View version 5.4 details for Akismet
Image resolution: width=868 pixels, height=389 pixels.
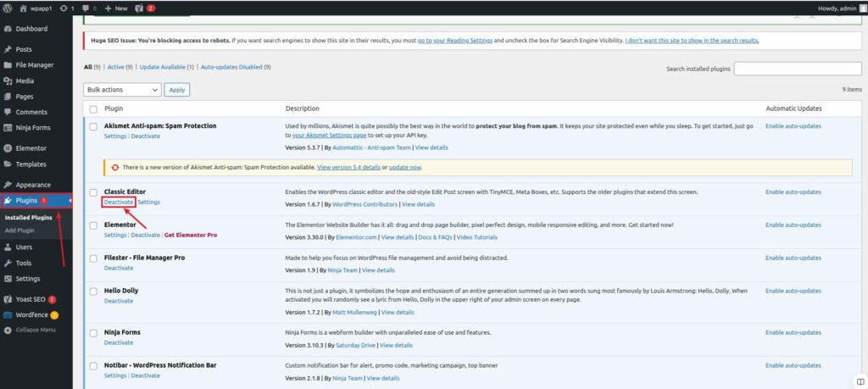point(348,167)
